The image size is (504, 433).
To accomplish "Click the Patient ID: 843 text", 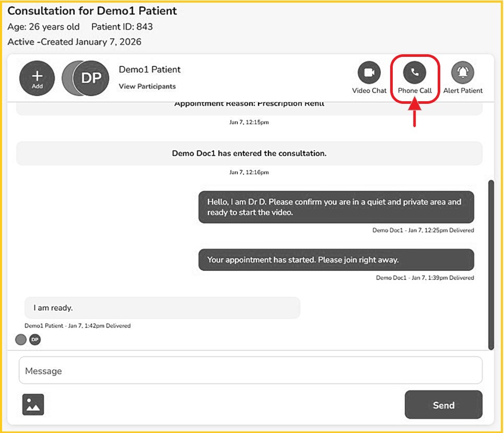I will point(122,27).
